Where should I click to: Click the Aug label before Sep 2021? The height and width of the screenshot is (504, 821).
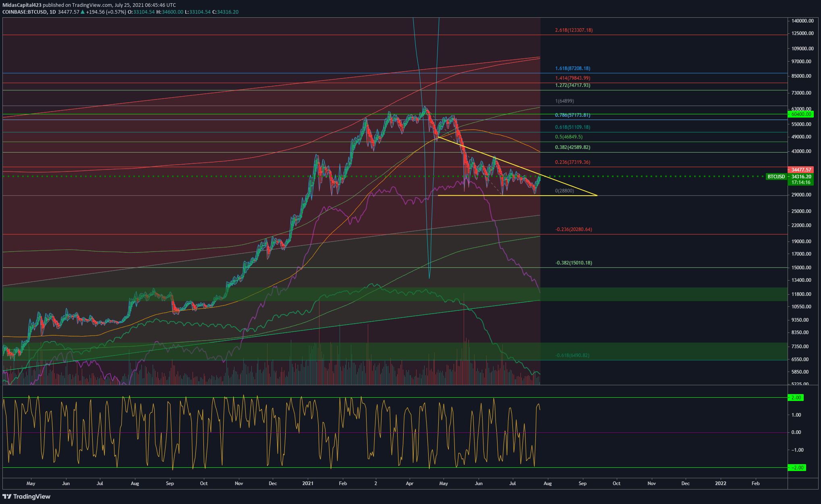point(547,483)
